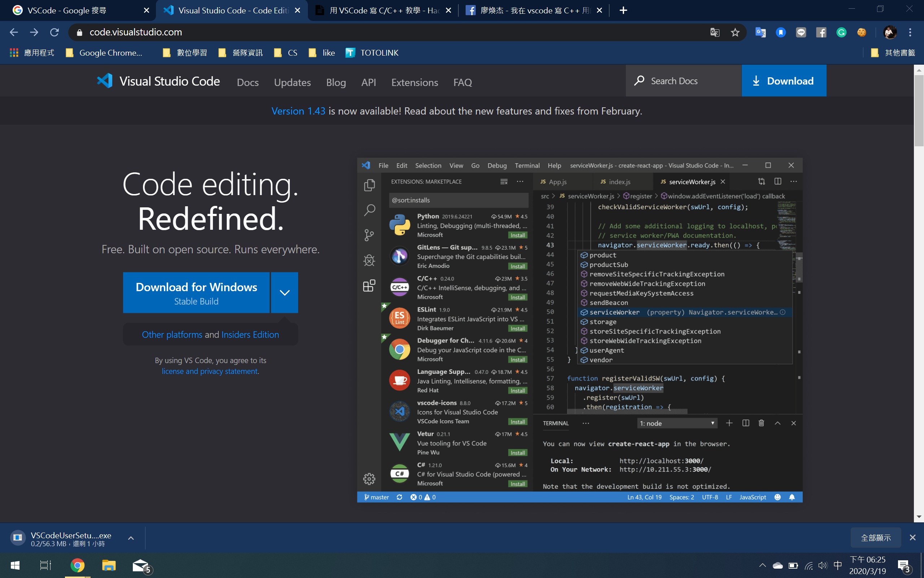The width and height of the screenshot is (924, 578).
Task: Open the battery status tray icon
Action: [x=793, y=565]
